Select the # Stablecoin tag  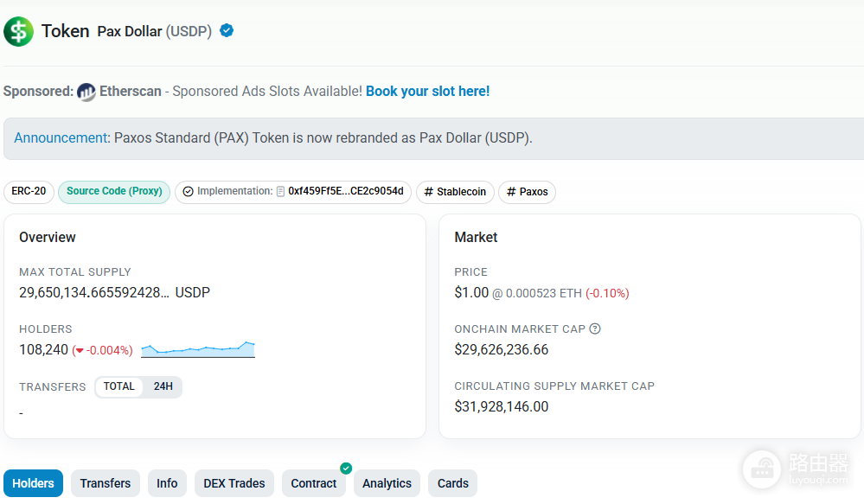(x=455, y=192)
